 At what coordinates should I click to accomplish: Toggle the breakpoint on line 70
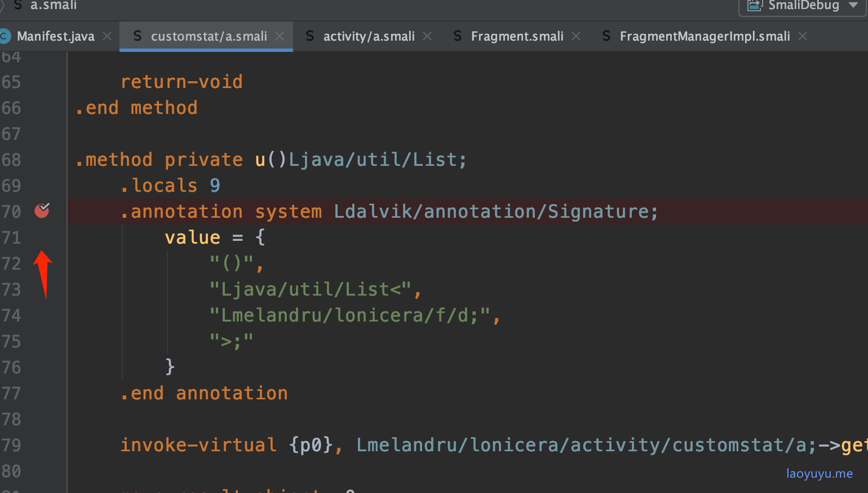[42, 210]
